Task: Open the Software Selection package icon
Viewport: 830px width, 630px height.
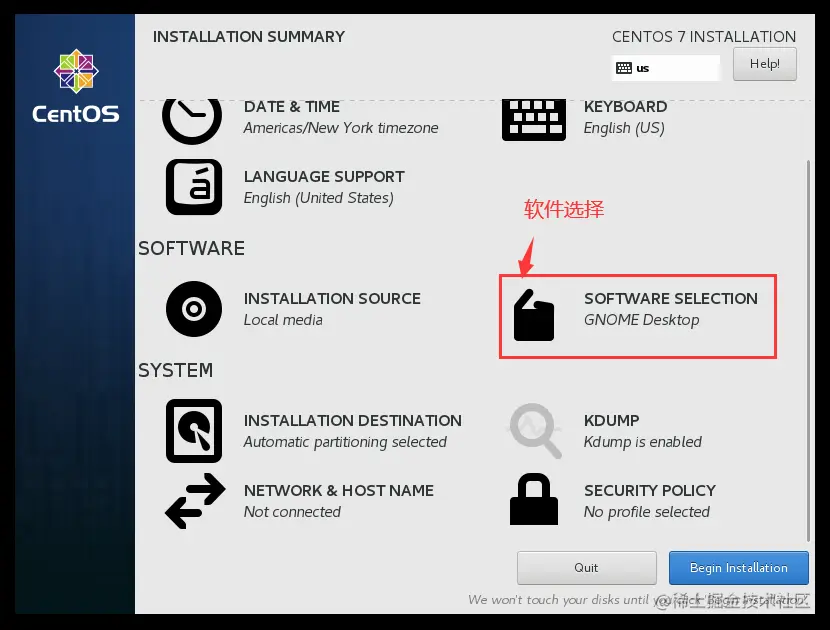Action: pos(534,315)
